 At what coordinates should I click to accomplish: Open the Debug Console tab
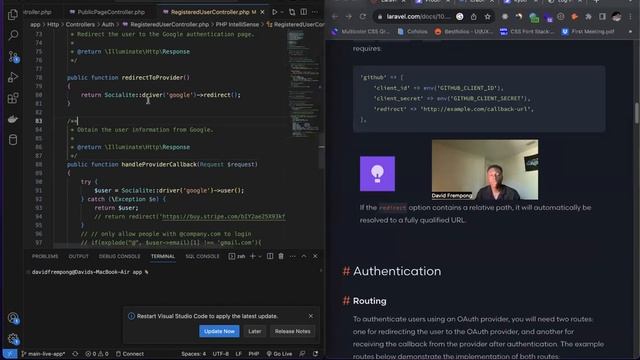coord(119,256)
